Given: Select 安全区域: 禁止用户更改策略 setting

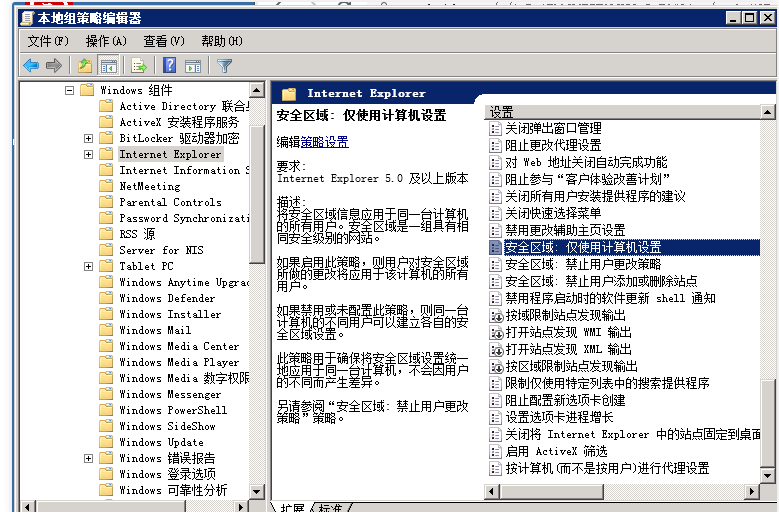Looking at the screenshot, I should (582, 264).
